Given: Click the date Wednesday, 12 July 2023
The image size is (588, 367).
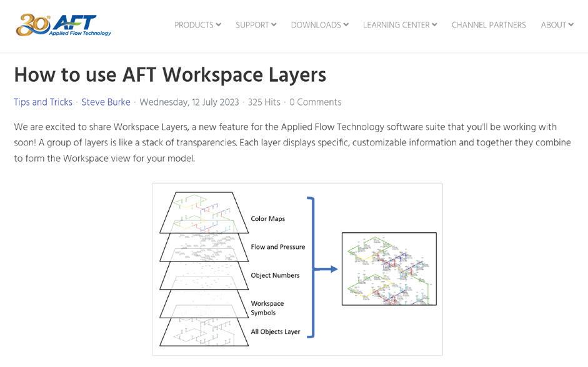Looking at the screenshot, I should tap(189, 102).
